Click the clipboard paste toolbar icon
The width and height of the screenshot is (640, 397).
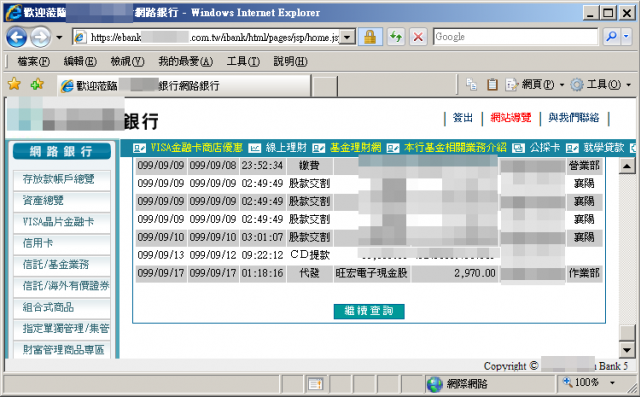492,84
